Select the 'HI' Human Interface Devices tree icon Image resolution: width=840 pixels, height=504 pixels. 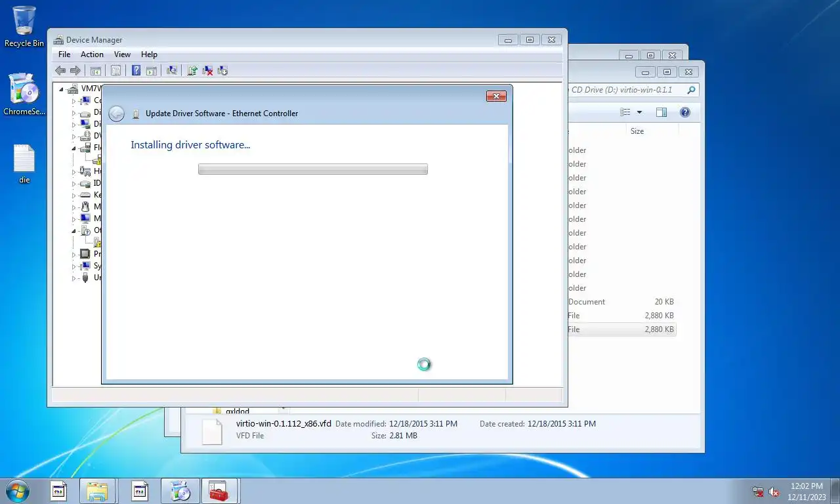tap(85, 172)
